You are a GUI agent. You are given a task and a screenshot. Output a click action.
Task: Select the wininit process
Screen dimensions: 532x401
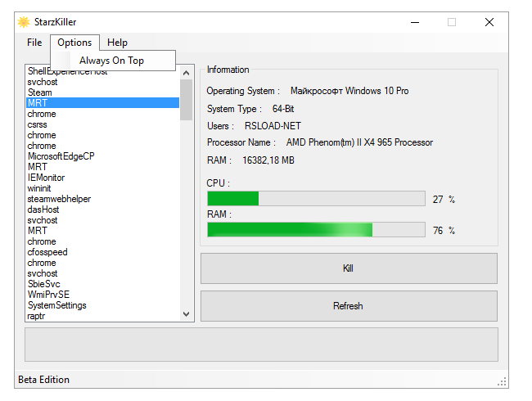point(102,188)
